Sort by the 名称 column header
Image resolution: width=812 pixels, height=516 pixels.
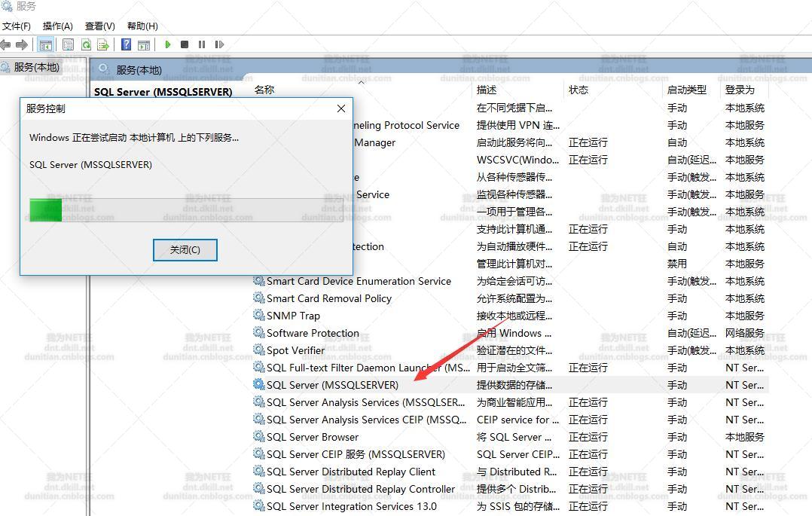pos(264,90)
